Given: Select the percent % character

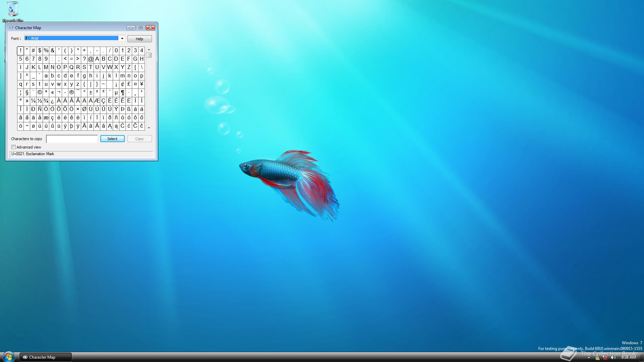Looking at the screenshot, I should pos(46,51).
